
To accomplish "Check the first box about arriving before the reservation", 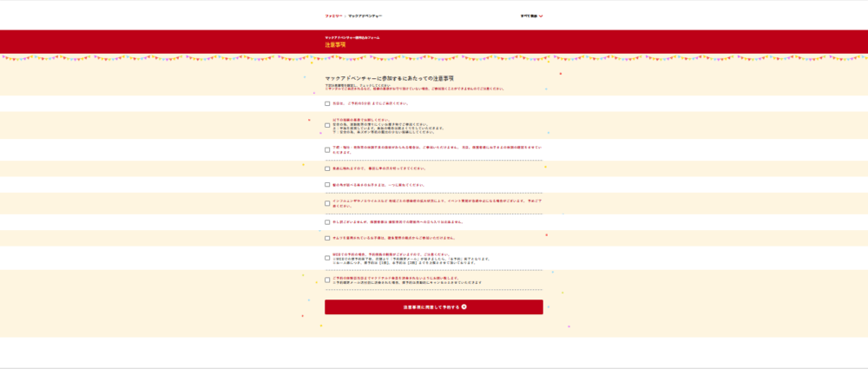I will pyautogui.click(x=327, y=103).
